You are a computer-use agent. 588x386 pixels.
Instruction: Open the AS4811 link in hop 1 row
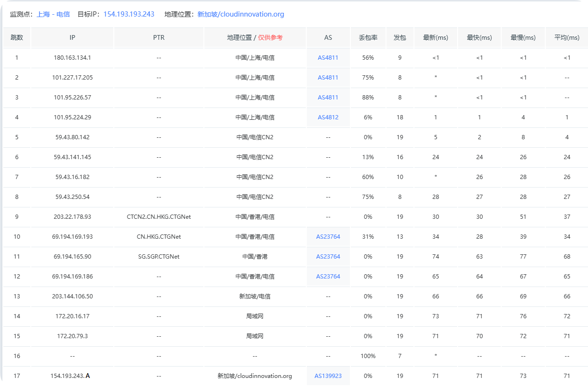coord(328,58)
